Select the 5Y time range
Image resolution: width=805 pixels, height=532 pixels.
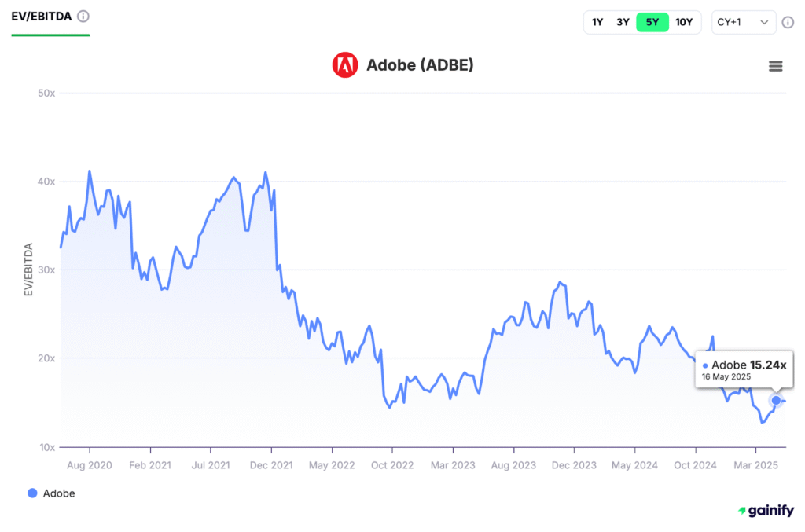(x=652, y=22)
